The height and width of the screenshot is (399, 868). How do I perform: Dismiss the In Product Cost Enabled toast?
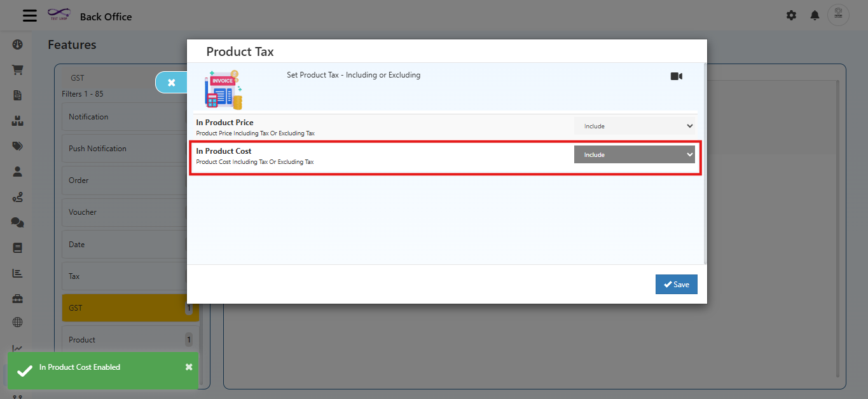pos(189,367)
